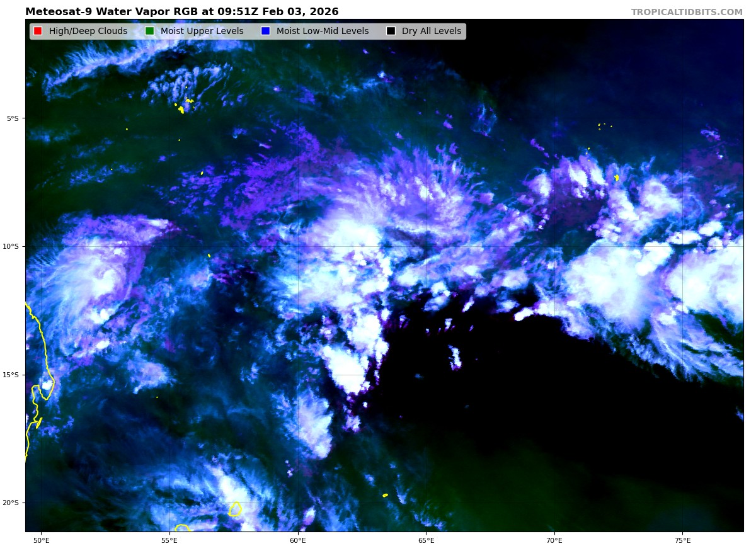The height and width of the screenshot is (546, 756).
Task: Click the 60°E longitude axis label
Action: [297, 540]
